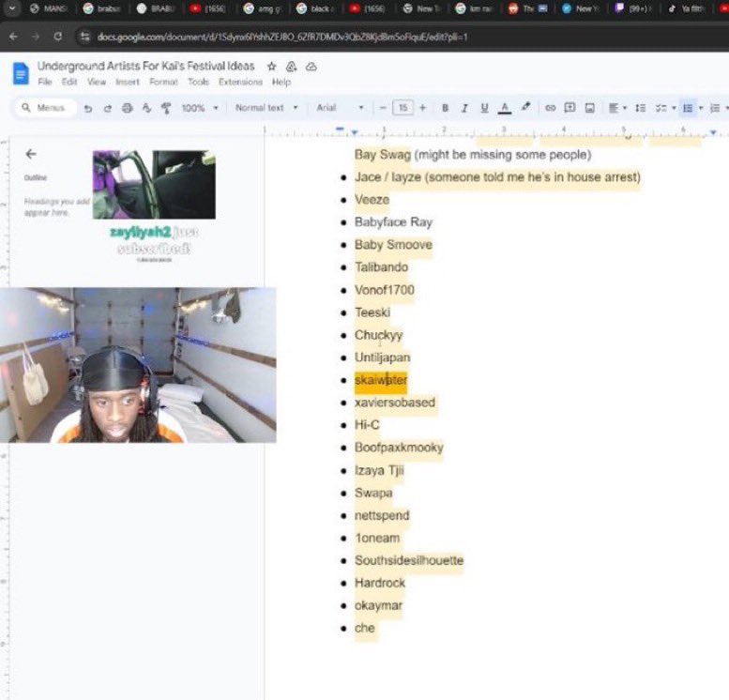Switch to the (99+) Twitch tab
The image size is (729, 700).
(x=631, y=8)
